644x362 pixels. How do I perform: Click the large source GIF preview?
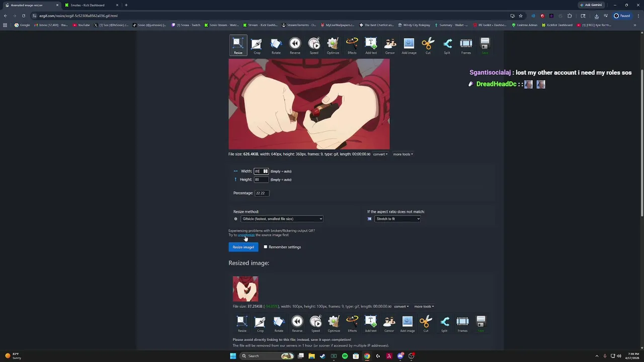(x=309, y=104)
